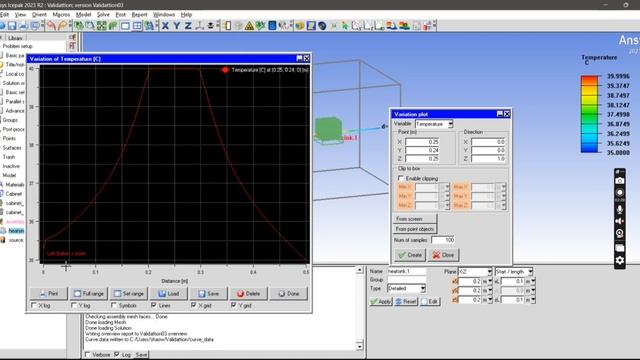This screenshot has width=640, height=360.
Task: Open the Solve menu
Action: pyautogui.click(x=103, y=14)
